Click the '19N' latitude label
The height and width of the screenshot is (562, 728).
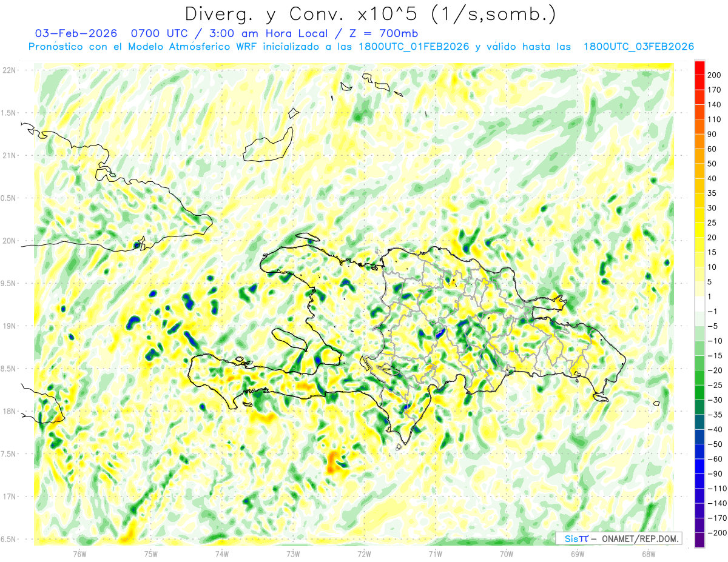pos(8,326)
